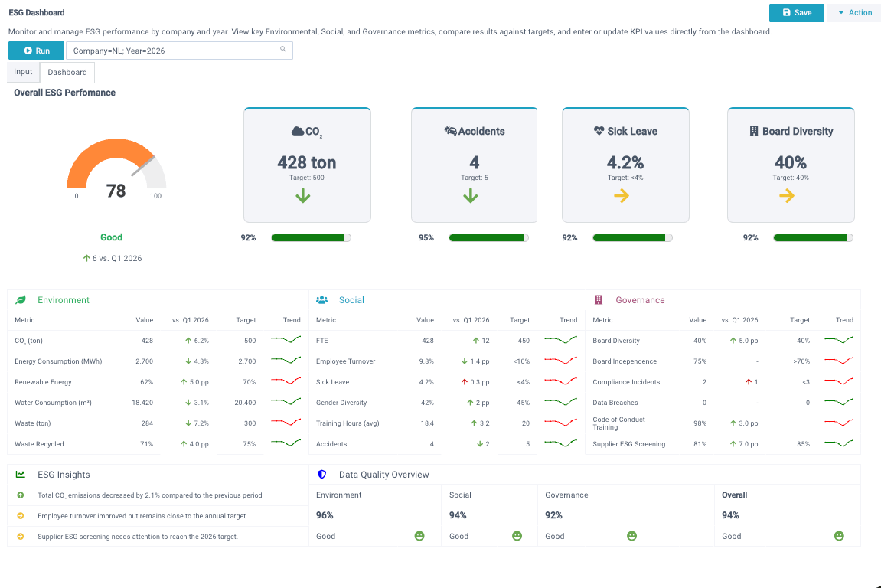Click the green up icon beside CO2 emissions insight
881x588 pixels.
click(21, 495)
